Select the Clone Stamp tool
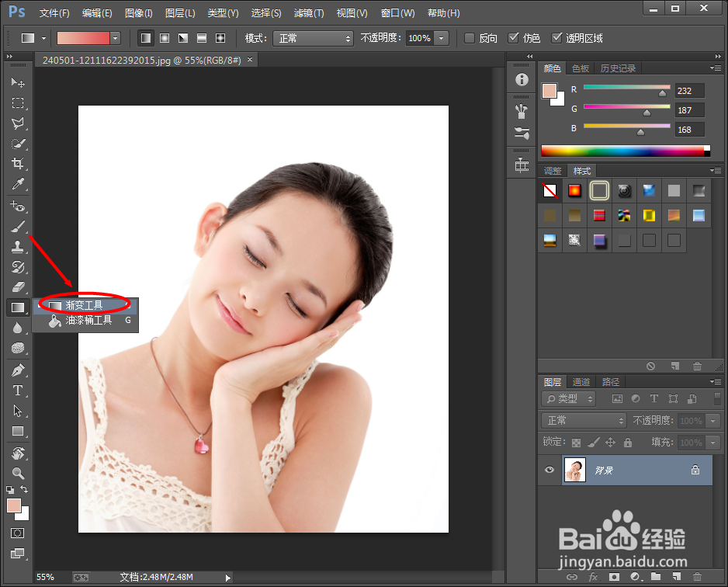728x587 pixels. (x=18, y=246)
